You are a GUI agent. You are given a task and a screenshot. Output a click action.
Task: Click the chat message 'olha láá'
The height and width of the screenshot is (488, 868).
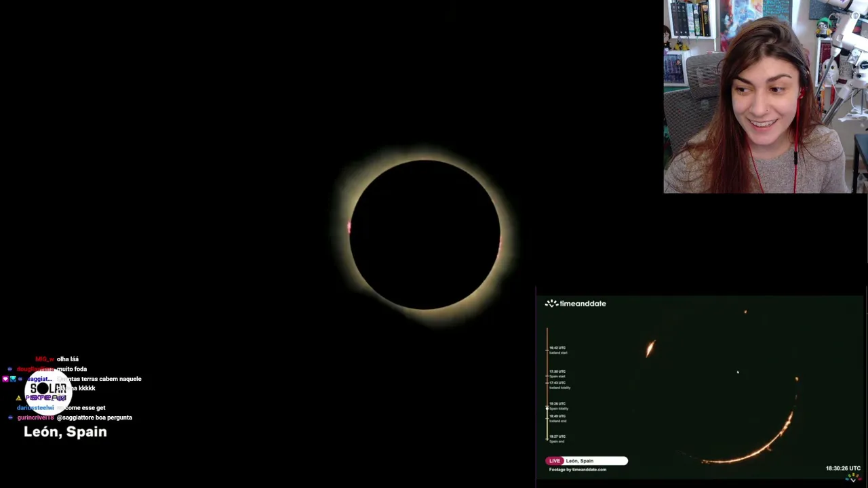point(68,359)
